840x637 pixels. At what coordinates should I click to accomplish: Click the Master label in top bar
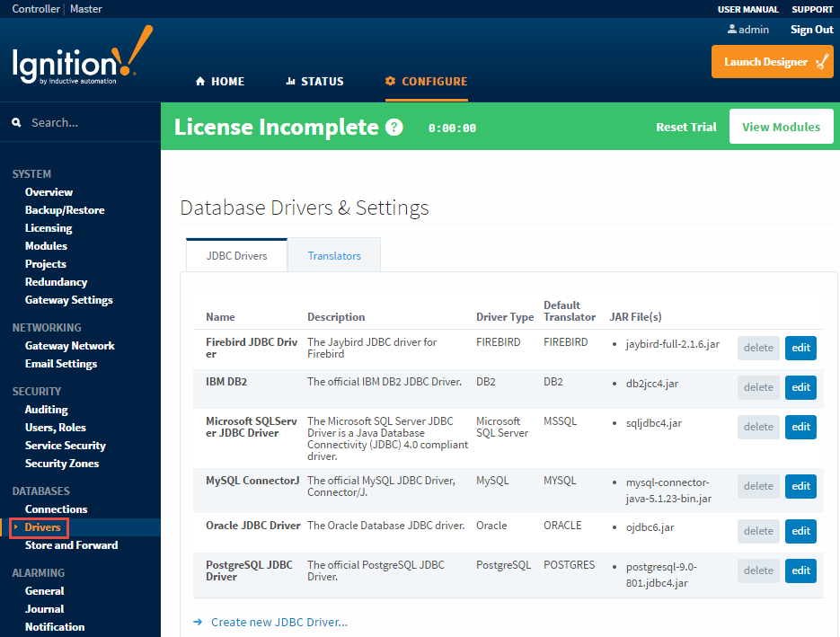click(x=85, y=9)
